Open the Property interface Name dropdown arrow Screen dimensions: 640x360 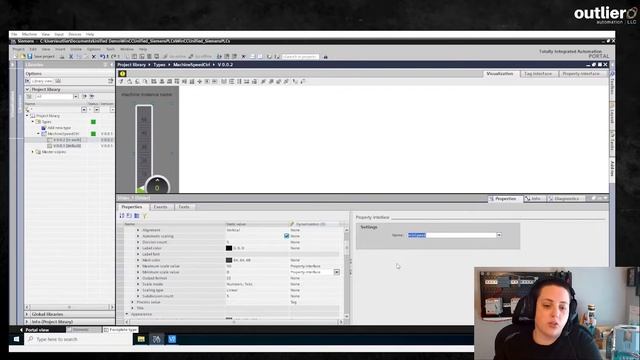click(499, 235)
